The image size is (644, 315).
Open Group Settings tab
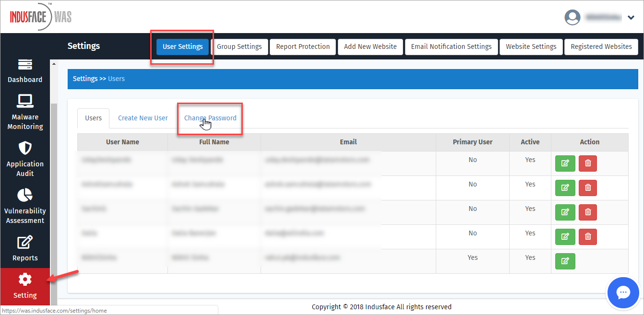[x=239, y=47]
